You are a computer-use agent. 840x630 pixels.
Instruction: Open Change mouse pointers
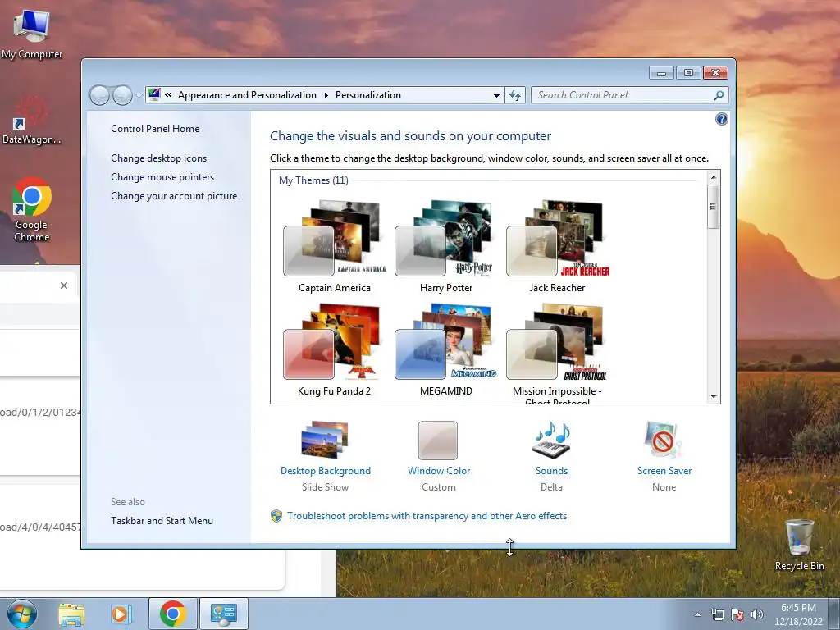coord(162,177)
